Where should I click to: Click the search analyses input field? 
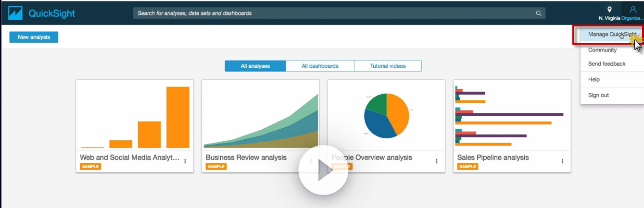pyautogui.click(x=332, y=13)
